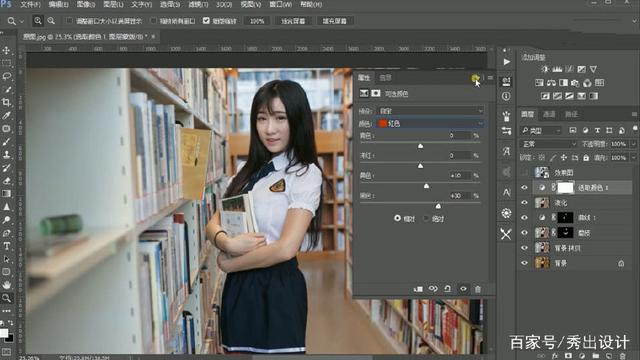Hide the Selective Color 1 layer
The image size is (640, 360).
524,188
